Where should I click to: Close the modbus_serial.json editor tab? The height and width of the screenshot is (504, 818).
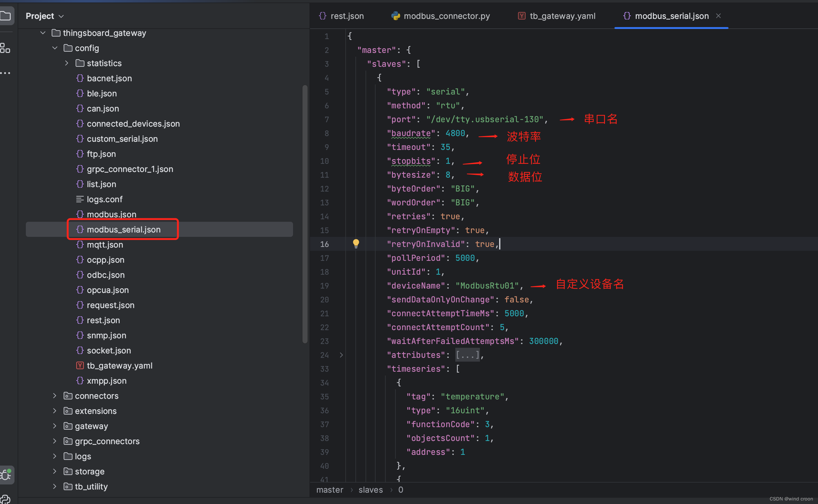[718, 16]
